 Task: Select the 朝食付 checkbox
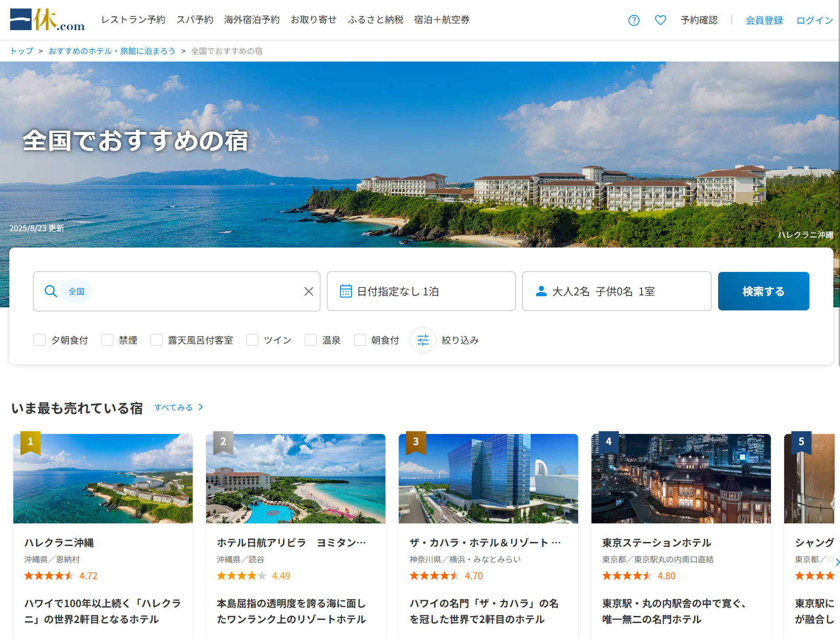click(x=360, y=340)
